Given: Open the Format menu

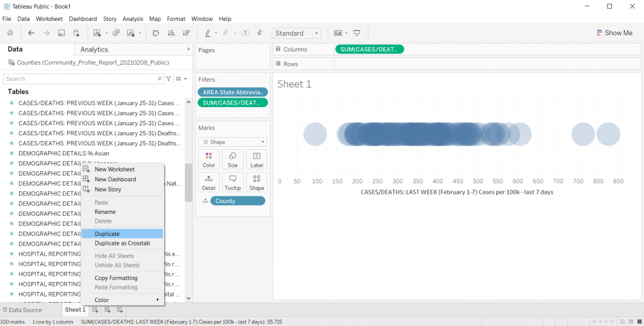Looking at the screenshot, I should 176,19.
